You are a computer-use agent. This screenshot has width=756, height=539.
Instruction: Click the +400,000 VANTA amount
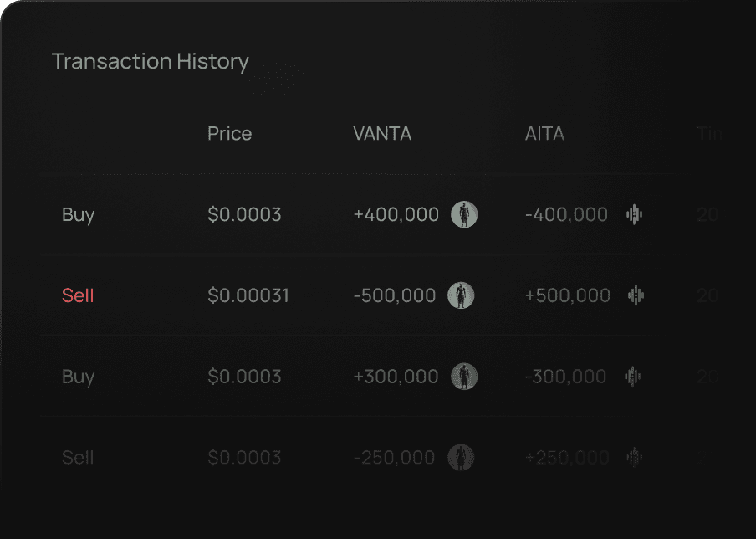pyautogui.click(x=396, y=215)
